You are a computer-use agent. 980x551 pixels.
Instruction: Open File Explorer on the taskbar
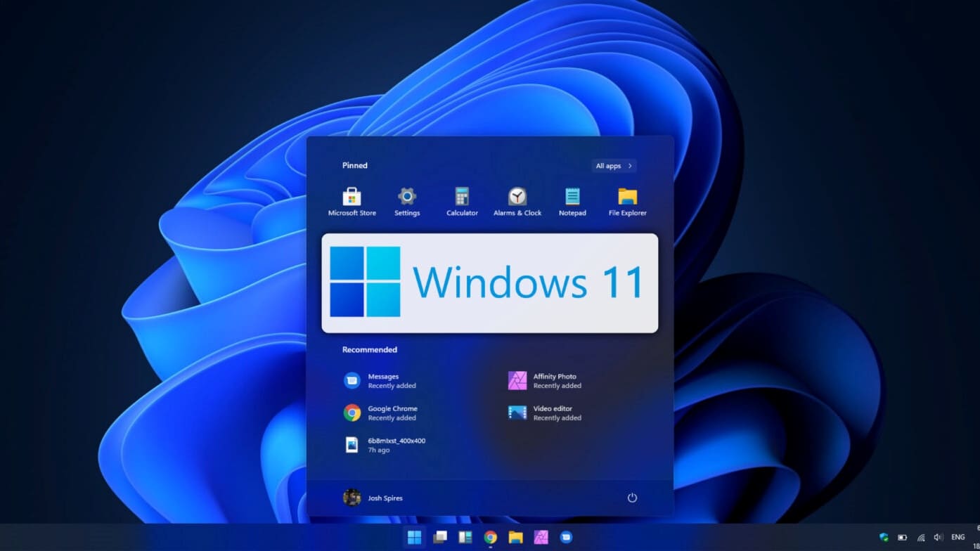[x=516, y=538]
